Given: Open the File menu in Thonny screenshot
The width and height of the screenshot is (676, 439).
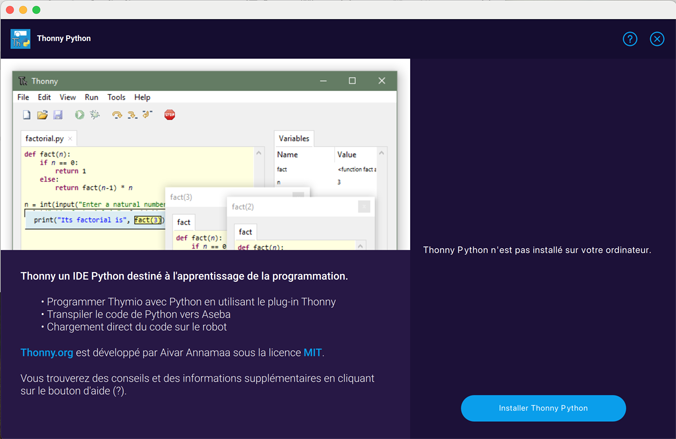Looking at the screenshot, I should (x=23, y=97).
